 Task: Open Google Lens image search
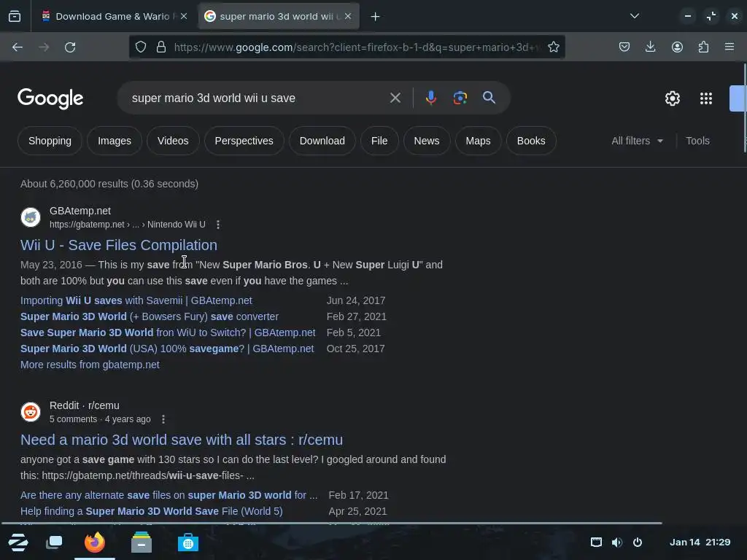pos(460,98)
